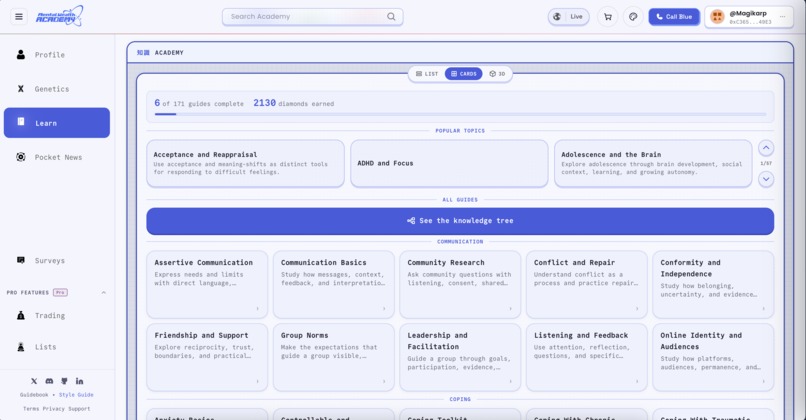The height and width of the screenshot is (420, 806).
Task: Open the Guidebook link
Action: tap(34, 395)
